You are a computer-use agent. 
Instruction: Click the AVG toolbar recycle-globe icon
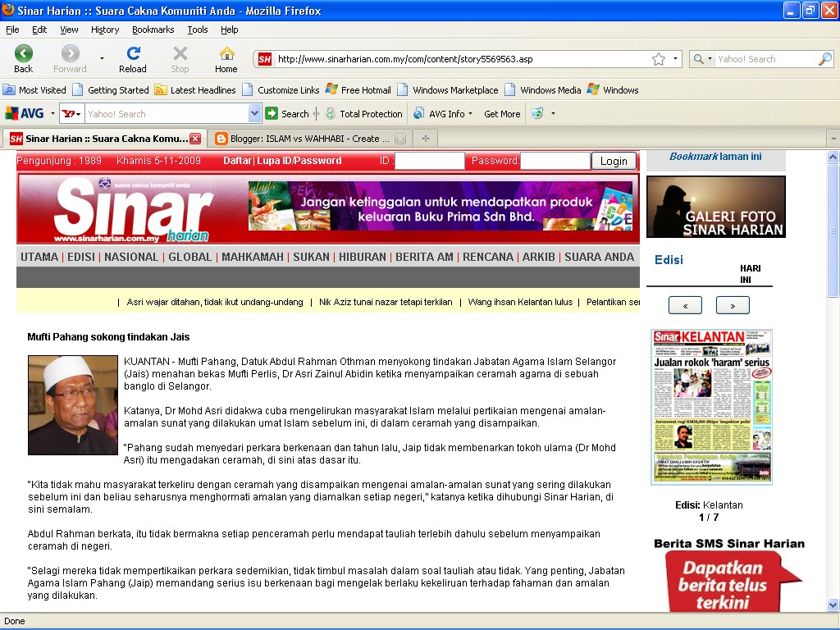click(x=536, y=113)
